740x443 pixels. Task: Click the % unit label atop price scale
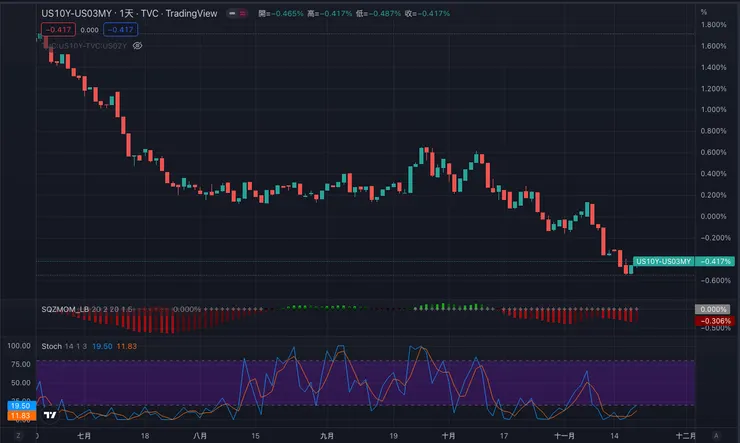click(704, 12)
